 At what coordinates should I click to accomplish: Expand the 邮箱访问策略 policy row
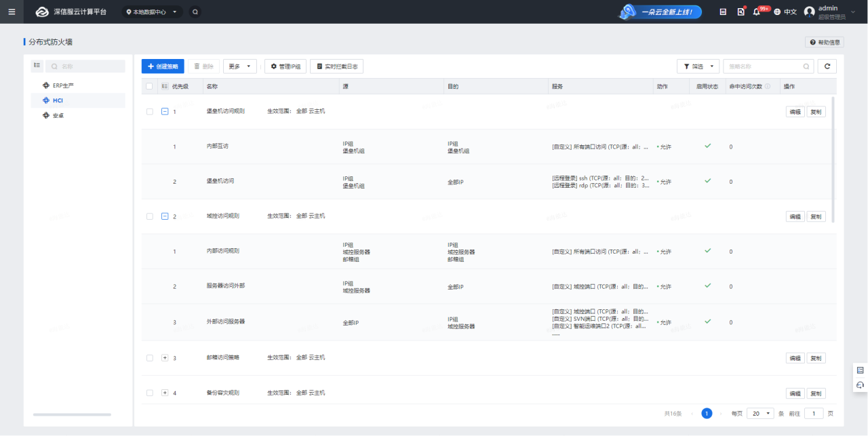165,358
